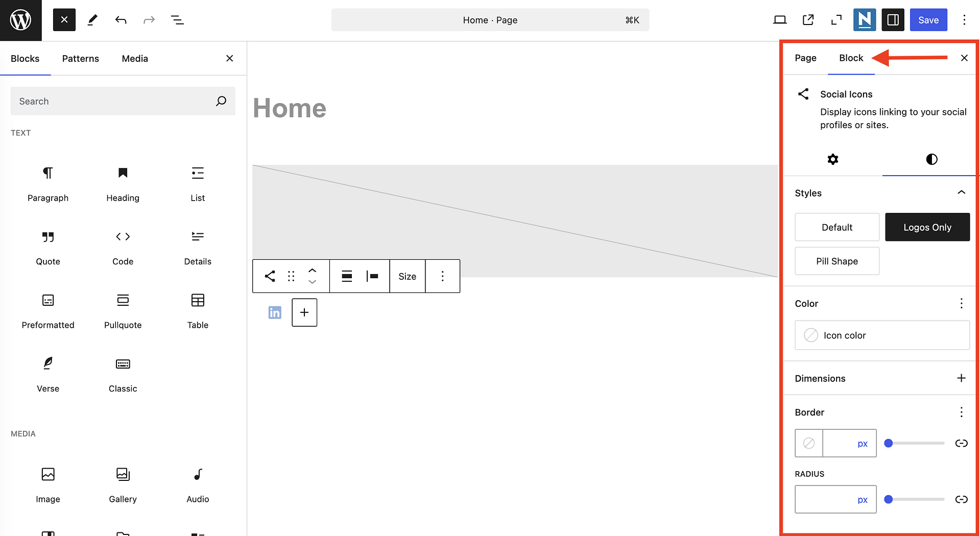This screenshot has height=536, width=980.
Task: Click the WordPress logo
Action: tap(20, 20)
